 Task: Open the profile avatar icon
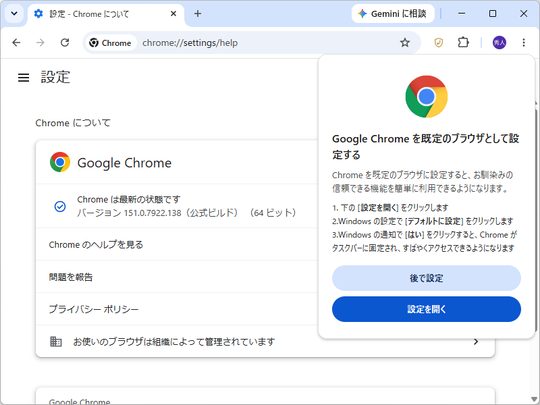pyautogui.click(x=499, y=43)
